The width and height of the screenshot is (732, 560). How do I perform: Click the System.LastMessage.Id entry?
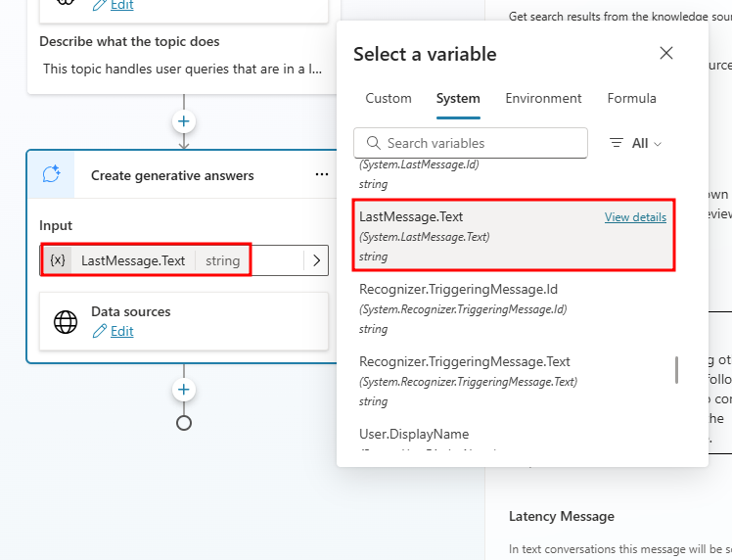click(x=514, y=174)
